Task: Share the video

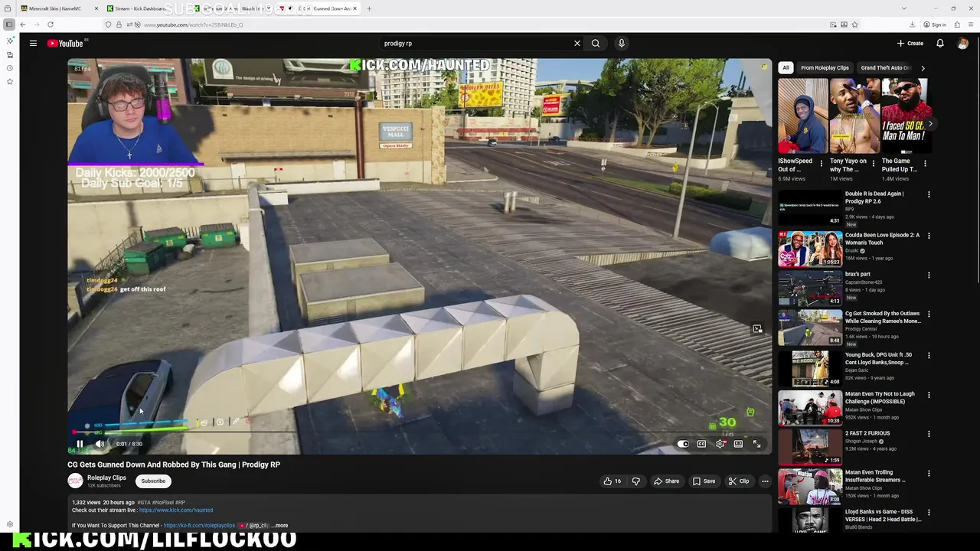Action: point(666,481)
